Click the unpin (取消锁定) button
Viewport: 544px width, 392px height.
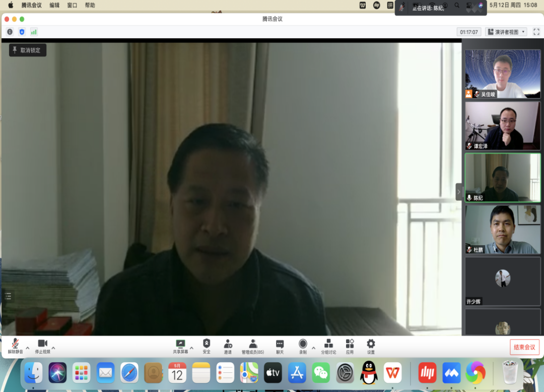[x=28, y=50]
